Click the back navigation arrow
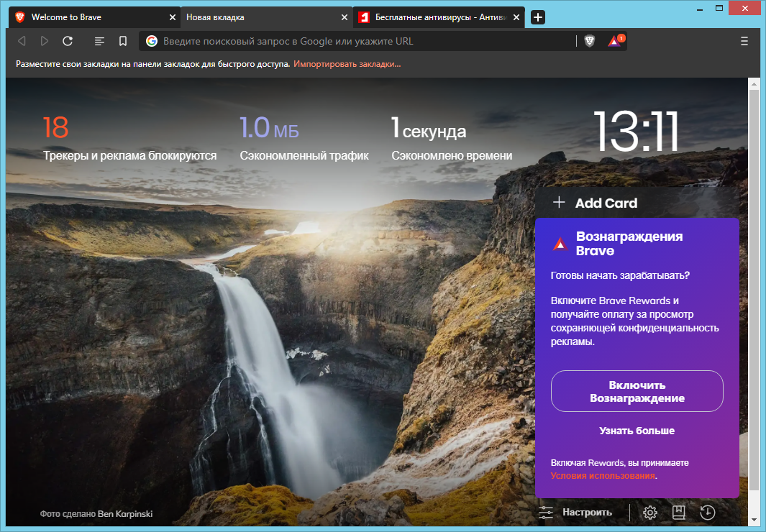The height and width of the screenshot is (532, 766). (22, 41)
